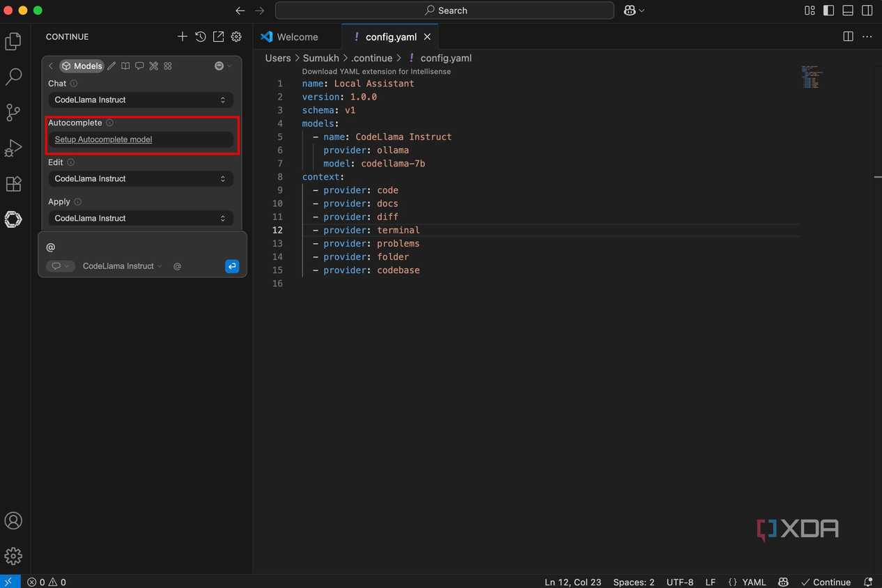Viewport: 882px width, 588px height.
Task: Click .continue in the breadcrumb path
Action: click(x=371, y=59)
